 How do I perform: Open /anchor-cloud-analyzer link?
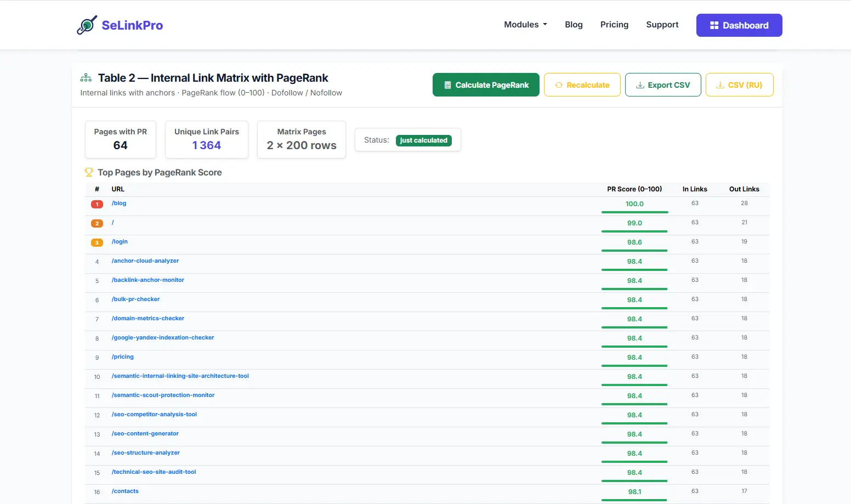[x=145, y=261]
